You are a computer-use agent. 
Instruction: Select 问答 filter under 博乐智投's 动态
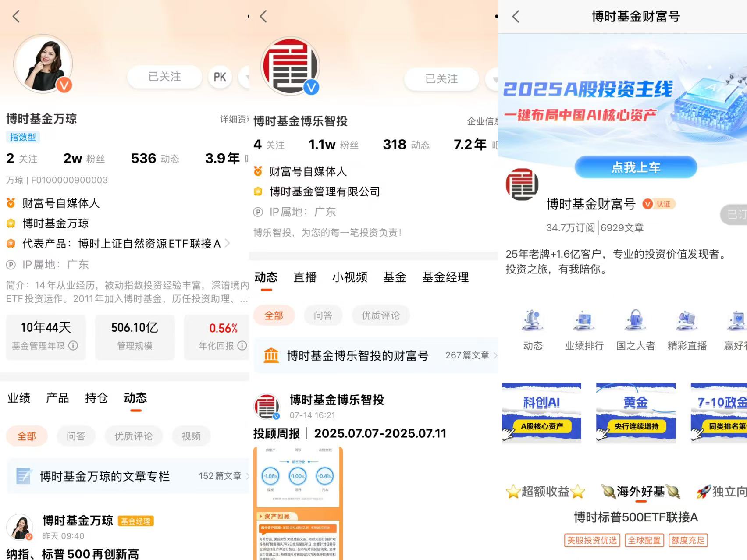[x=323, y=315]
